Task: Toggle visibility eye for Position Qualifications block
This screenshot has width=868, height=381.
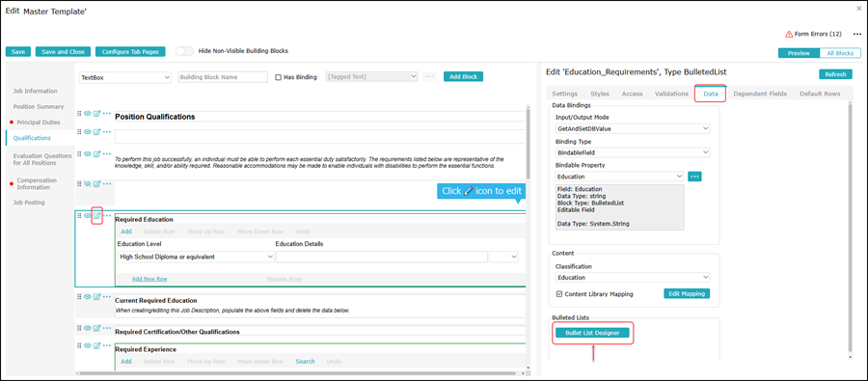Action: (x=88, y=114)
